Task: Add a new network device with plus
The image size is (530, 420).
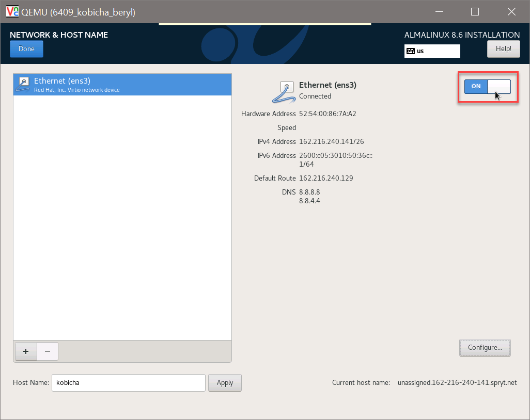Action: coord(26,351)
